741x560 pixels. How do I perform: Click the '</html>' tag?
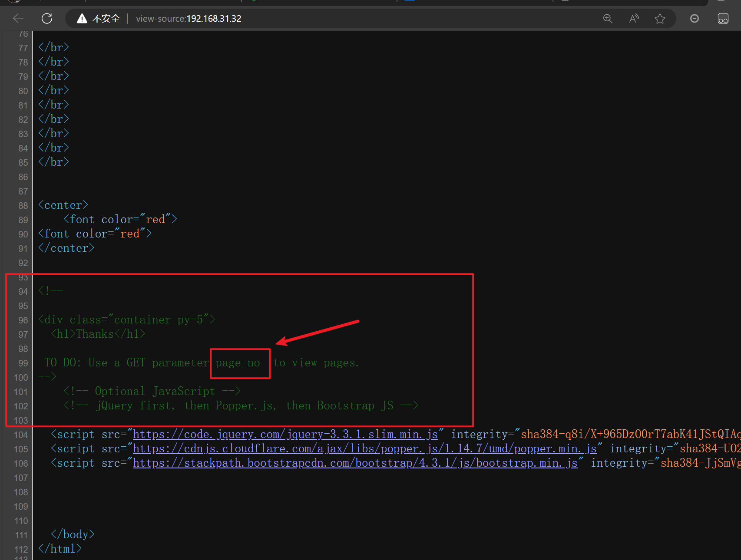click(60, 549)
